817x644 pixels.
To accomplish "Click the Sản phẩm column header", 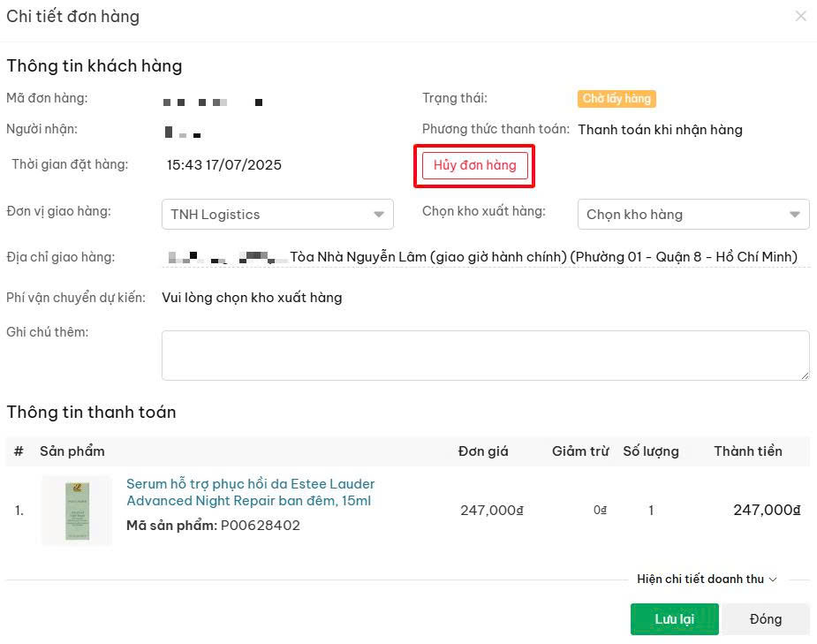I will pos(72,451).
